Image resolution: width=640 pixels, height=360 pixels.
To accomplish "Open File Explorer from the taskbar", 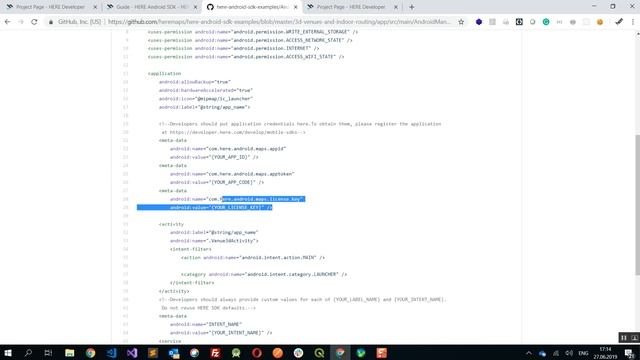I will pos(69,353).
